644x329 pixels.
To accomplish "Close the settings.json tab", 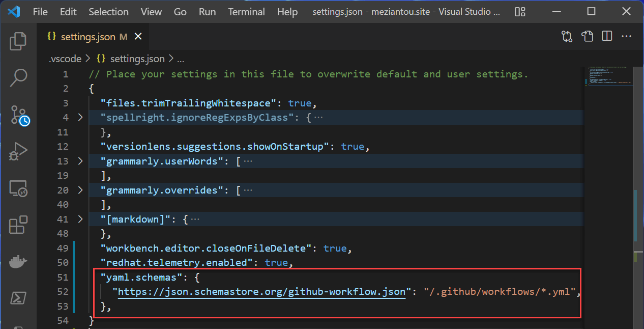I will point(138,36).
